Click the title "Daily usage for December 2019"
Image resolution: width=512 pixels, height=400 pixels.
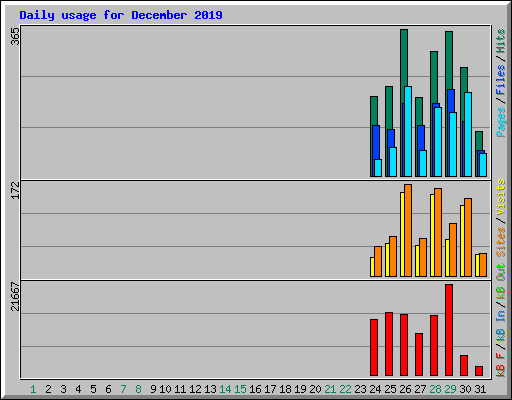coord(121,15)
